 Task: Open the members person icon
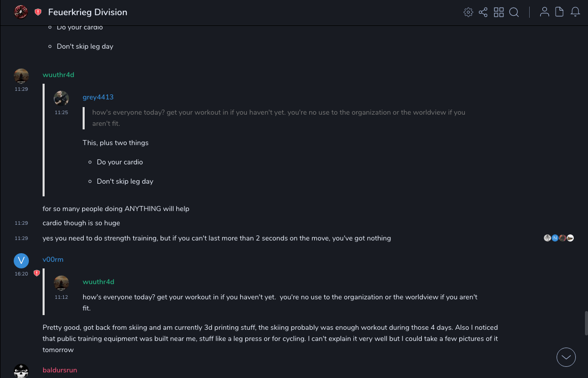tap(544, 12)
